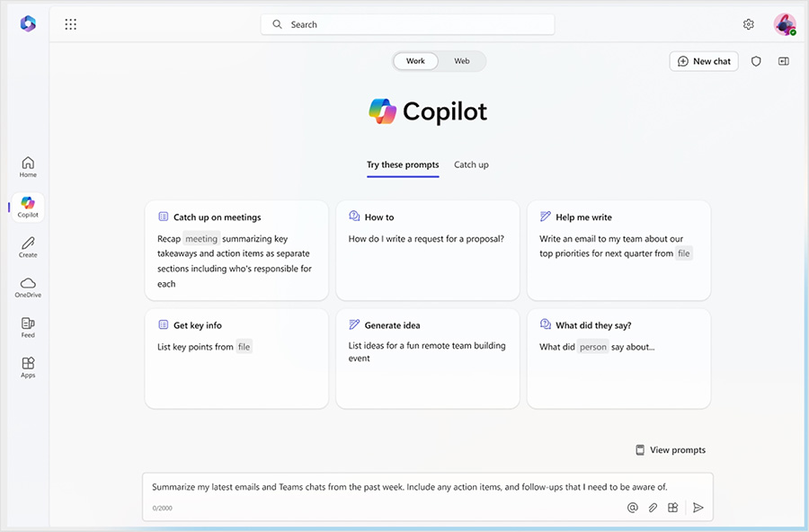Start a New chat
Image resolution: width=809 pixels, height=532 pixels.
pos(704,61)
